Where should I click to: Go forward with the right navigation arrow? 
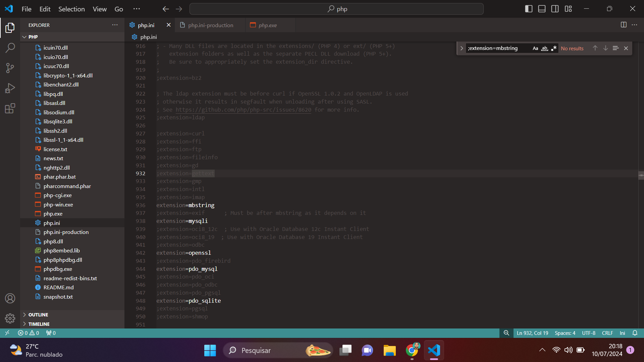[179, 9]
